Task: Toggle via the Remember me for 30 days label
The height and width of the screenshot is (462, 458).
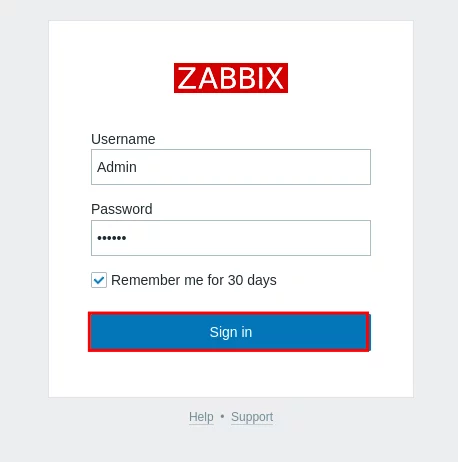Action: tap(194, 280)
